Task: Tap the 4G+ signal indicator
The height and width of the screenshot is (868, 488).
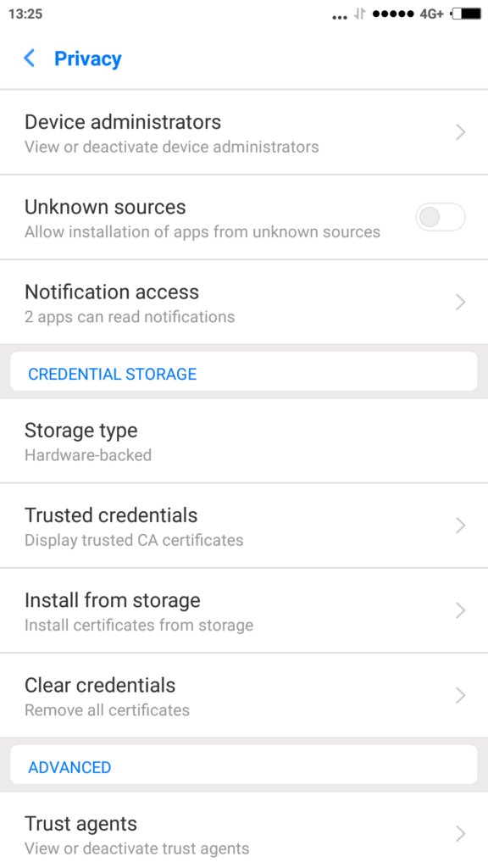Action: point(431,14)
